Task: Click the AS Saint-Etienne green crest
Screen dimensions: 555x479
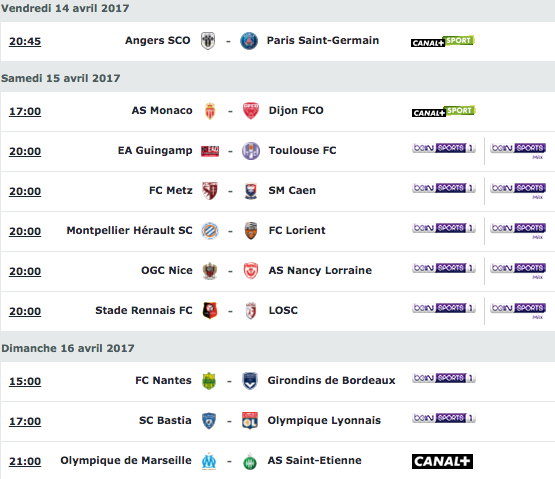Action: pos(250,461)
